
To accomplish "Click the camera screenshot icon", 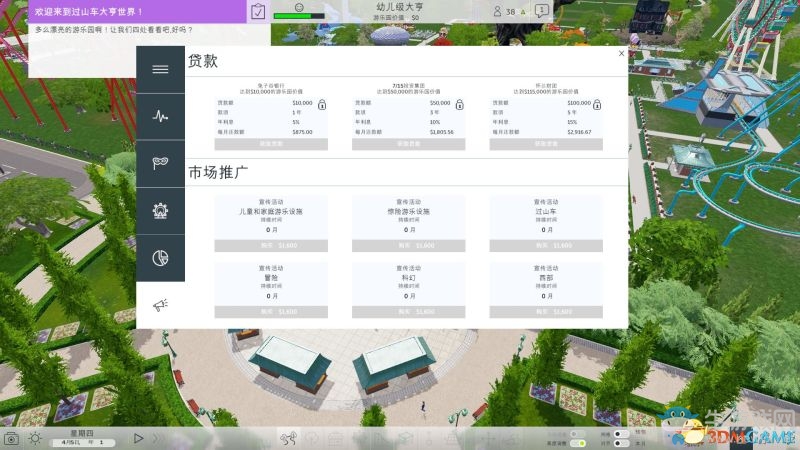I will pos(11,438).
